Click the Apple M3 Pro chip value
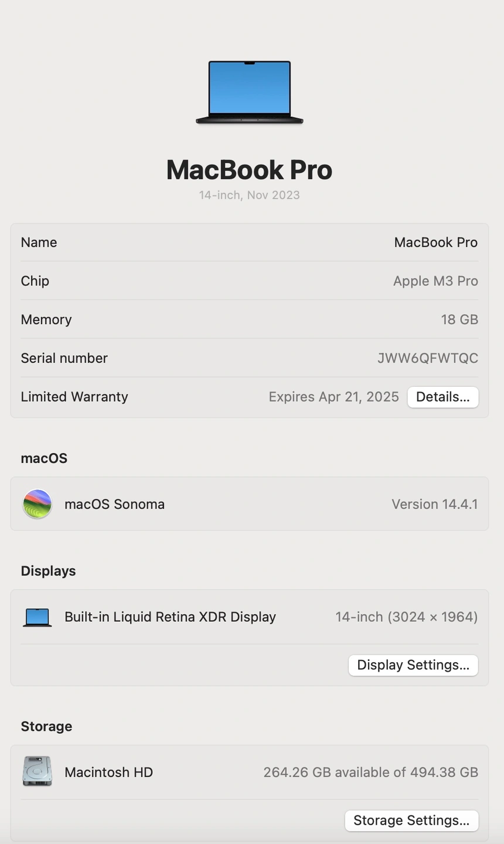This screenshot has width=504, height=844. [435, 281]
